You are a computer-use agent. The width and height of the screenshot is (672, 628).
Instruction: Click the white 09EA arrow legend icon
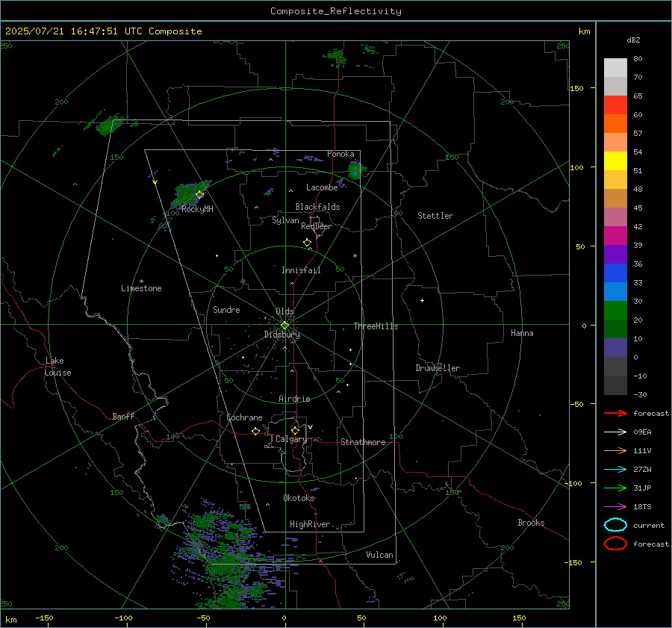tap(615, 432)
